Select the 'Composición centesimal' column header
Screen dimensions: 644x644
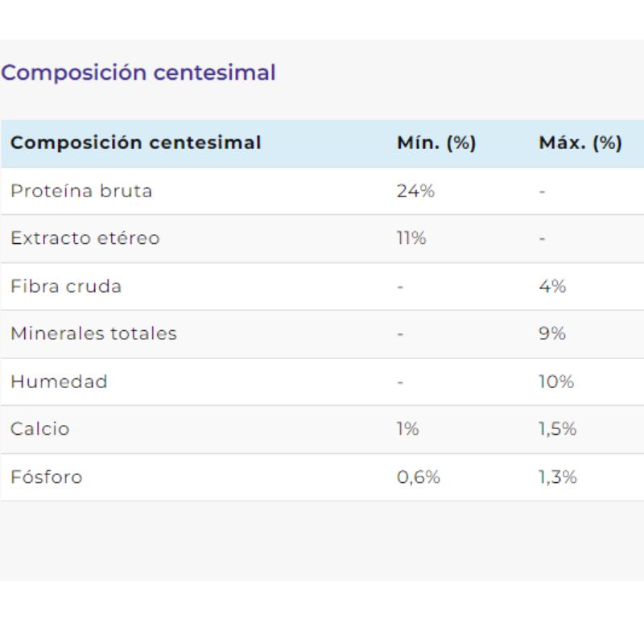click(136, 143)
